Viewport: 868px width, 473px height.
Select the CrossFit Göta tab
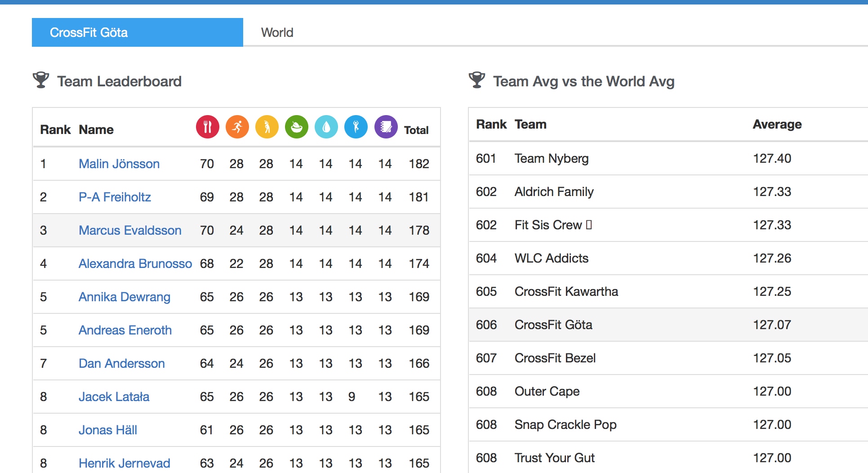(x=137, y=32)
